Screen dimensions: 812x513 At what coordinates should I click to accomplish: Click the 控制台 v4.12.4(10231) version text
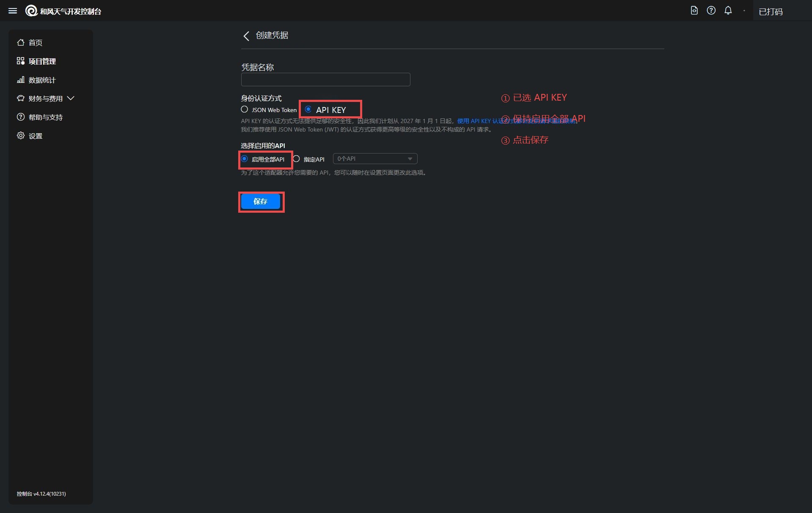point(41,494)
